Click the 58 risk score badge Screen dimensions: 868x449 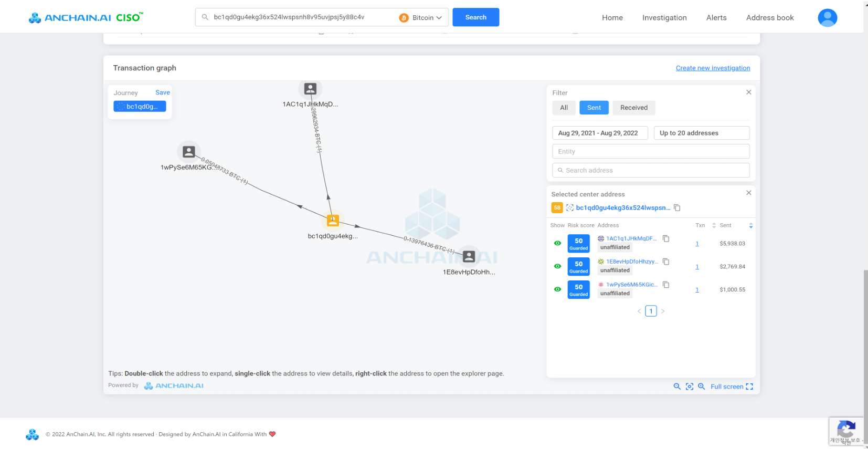(557, 208)
